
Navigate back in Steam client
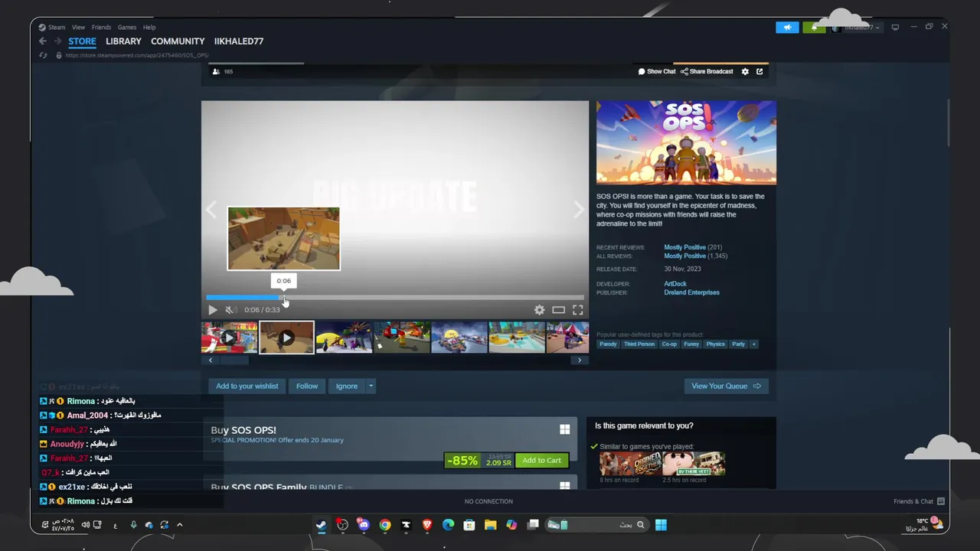click(x=43, y=41)
